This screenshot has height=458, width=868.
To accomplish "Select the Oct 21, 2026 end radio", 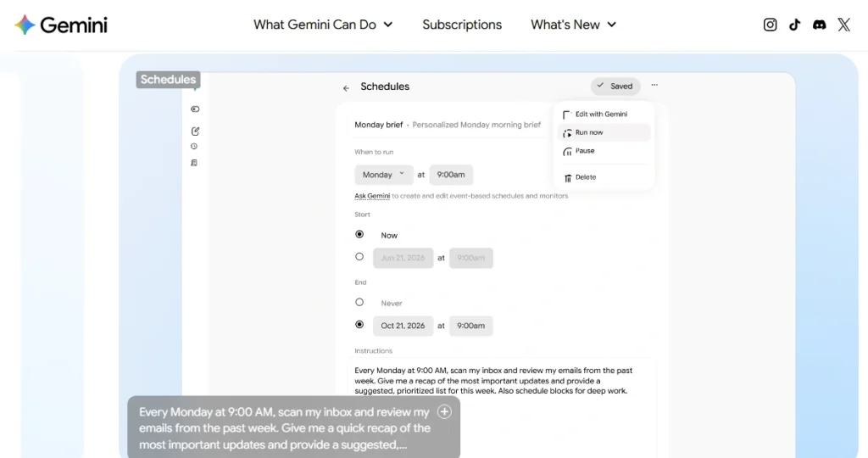I will pyautogui.click(x=359, y=325).
